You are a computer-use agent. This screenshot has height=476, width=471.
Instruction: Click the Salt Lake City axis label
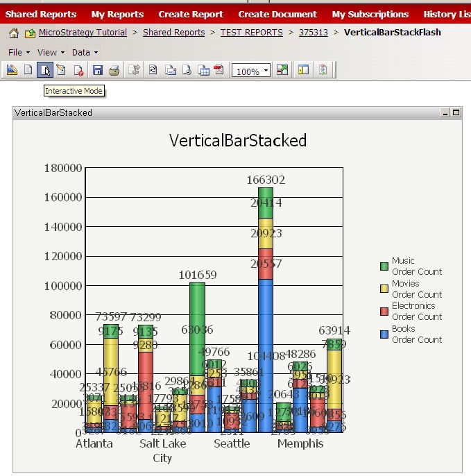click(x=162, y=451)
